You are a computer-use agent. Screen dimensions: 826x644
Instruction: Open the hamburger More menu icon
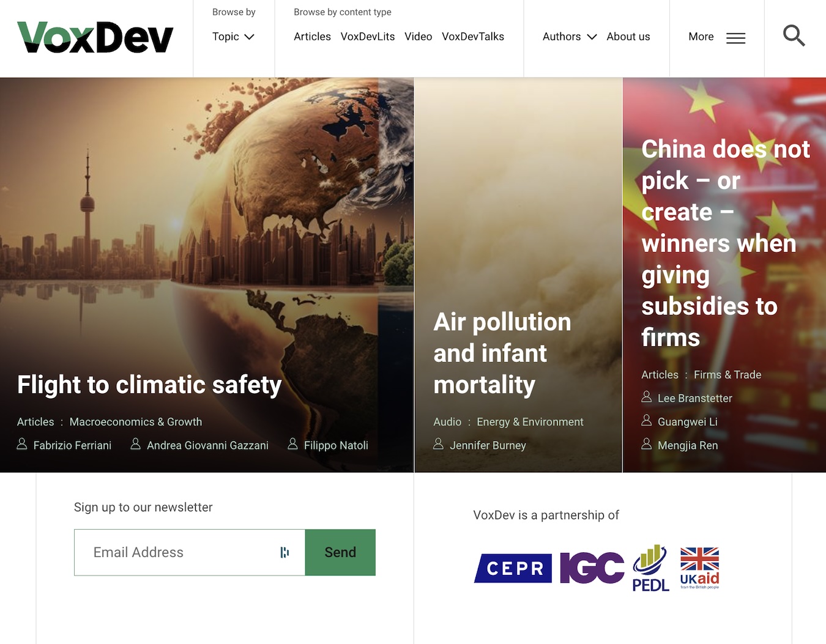(x=735, y=38)
